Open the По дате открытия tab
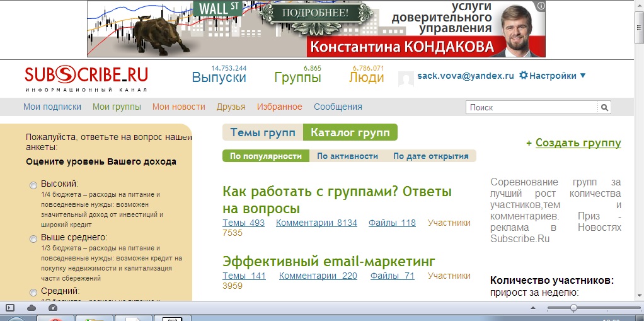 tap(430, 156)
